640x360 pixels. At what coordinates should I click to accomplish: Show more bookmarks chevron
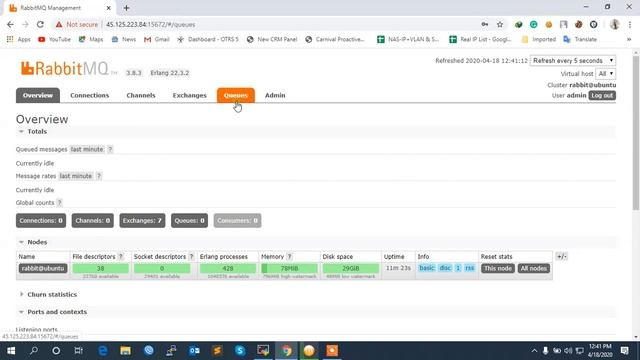click(629, 39)
